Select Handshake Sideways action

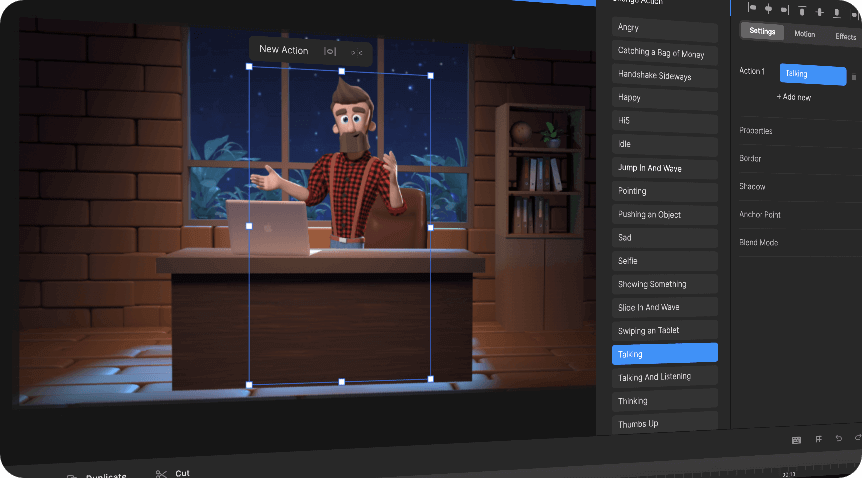coord(665,75)
